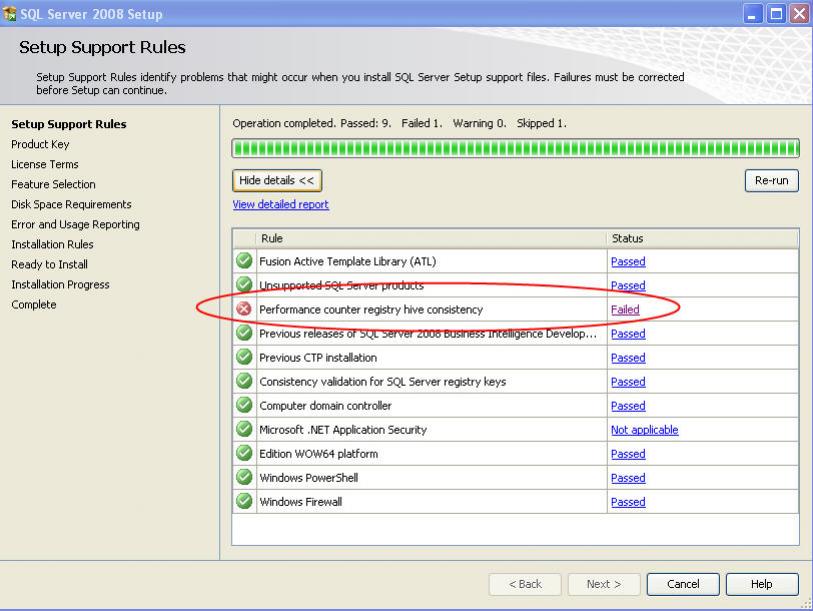Click the 'Edition WOW64 platform' rule text
This screenshot has height=611, width=813.
[318, 454]
